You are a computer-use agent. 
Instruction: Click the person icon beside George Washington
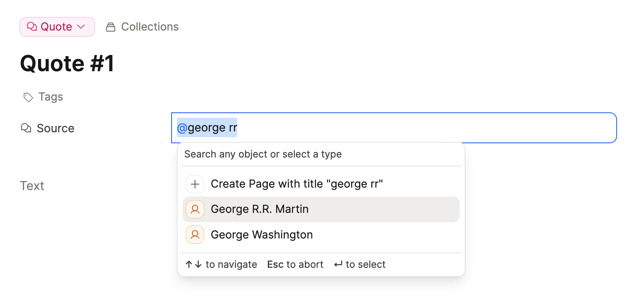point(195,235)
